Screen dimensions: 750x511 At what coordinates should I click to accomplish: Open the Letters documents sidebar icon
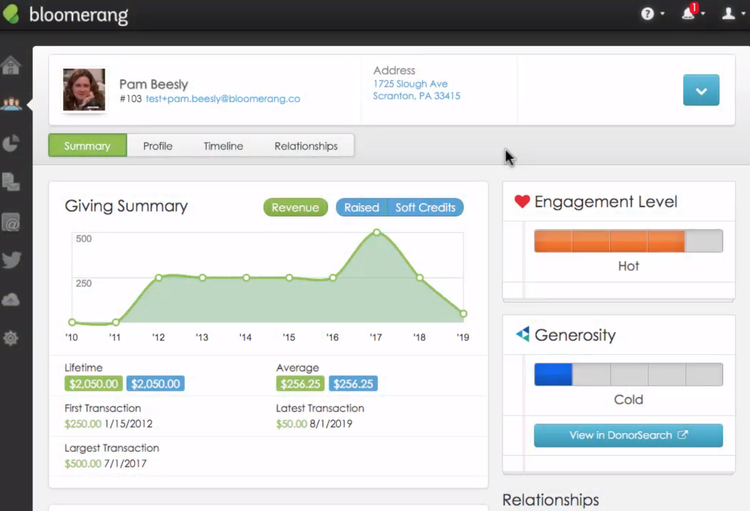pos(11,182)
